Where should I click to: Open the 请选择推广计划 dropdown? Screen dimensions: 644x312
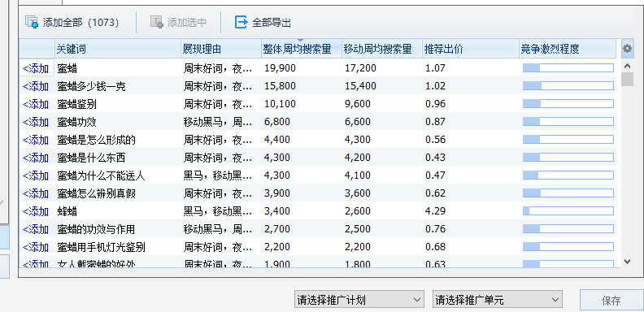click(x=359, y=300)
